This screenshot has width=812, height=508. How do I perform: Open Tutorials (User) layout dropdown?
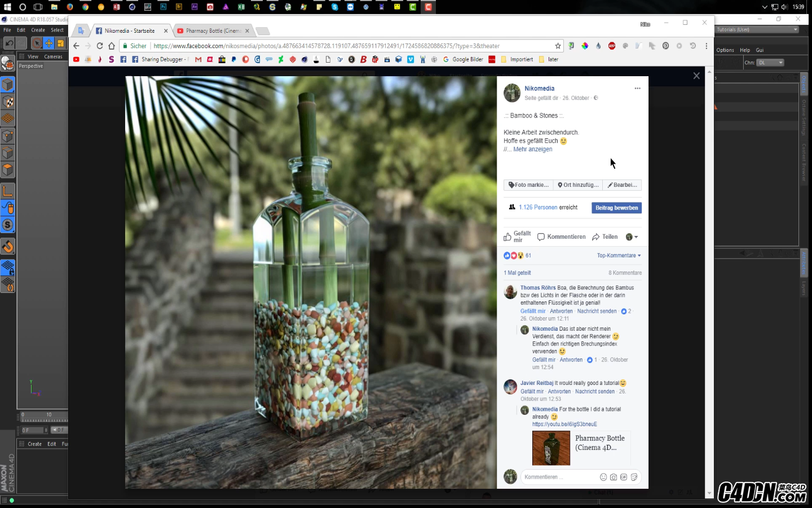tap(757, 29)
